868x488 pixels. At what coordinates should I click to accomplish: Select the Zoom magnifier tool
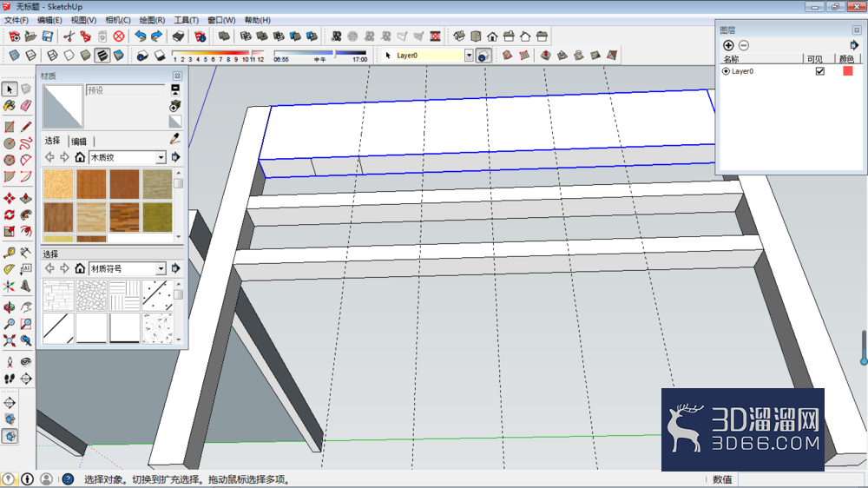pyautogui.click(x=10, y=324)
